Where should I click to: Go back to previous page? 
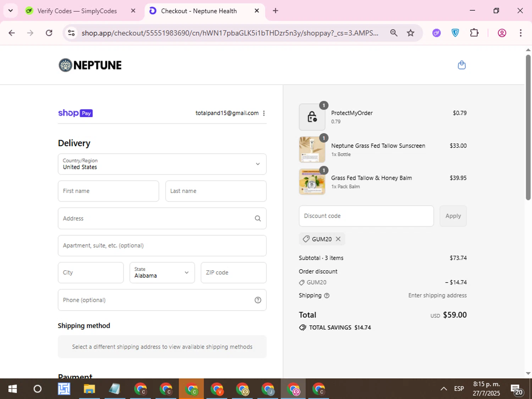click(x=12, y=33)
